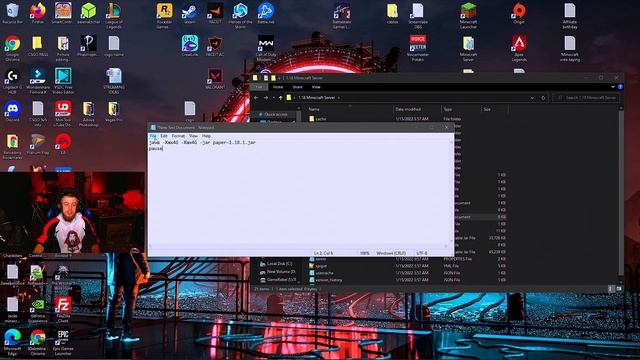Open the Voicemeeter Potato shortcut
640x360 pixels.
tap(418, 48)
